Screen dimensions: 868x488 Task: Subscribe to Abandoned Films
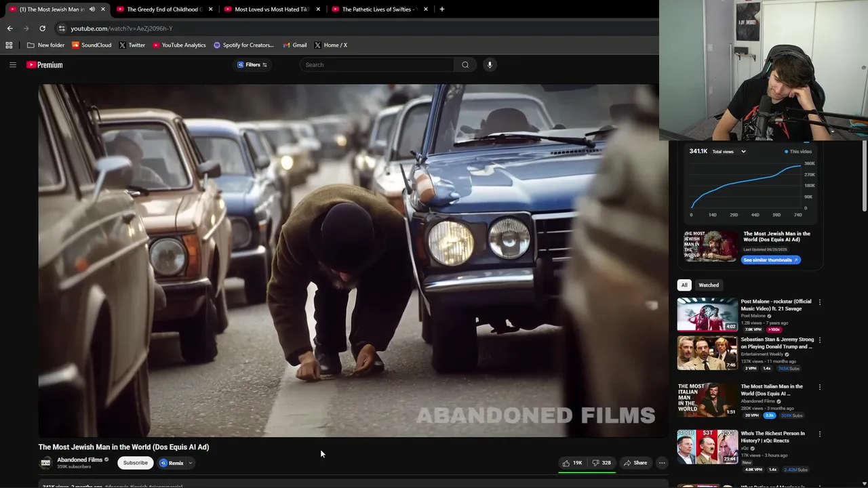point(135,463)
